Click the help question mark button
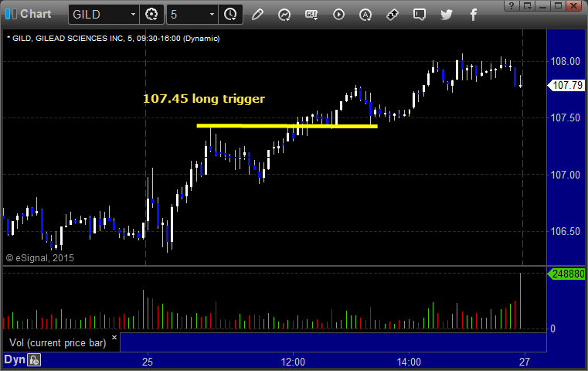 [x=512, y=5]
